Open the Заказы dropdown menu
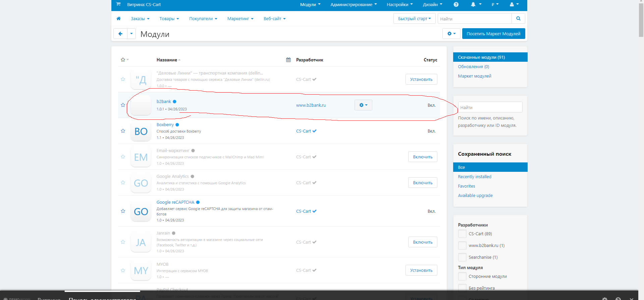 (140, 19)
